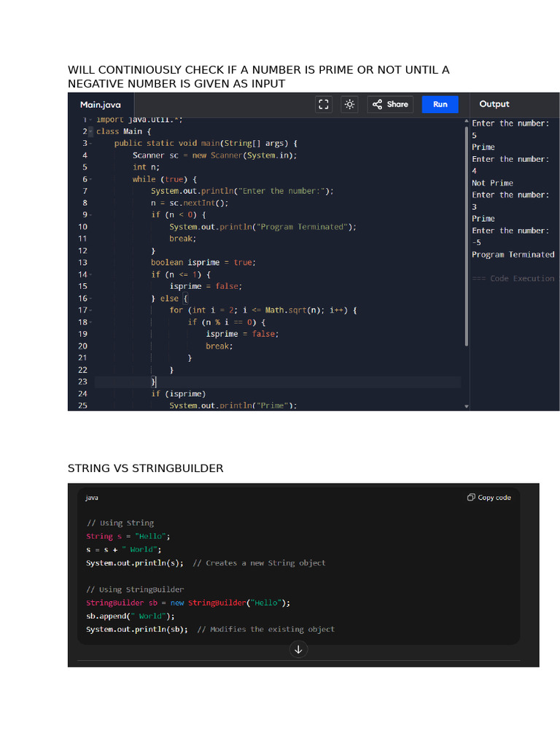This screenshot has width=560, height=747.
Task: Select the Main.java tab
Action: pyautogui.click(x=101, y=105)
